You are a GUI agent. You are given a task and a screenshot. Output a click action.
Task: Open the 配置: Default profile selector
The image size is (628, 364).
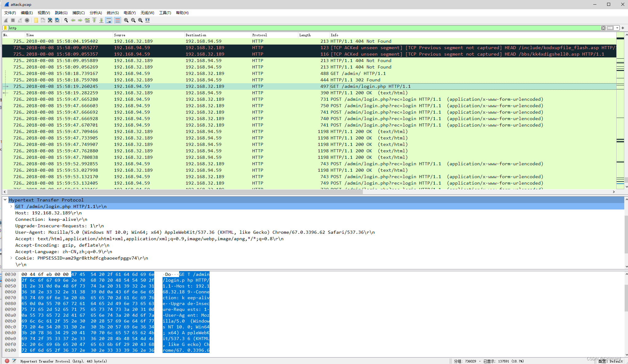point(610,361)
